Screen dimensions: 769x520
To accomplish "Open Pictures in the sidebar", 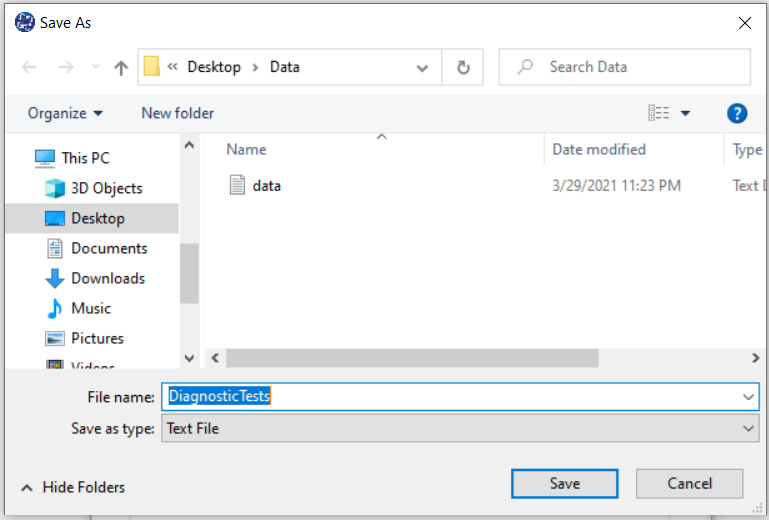I will point(97,338).
